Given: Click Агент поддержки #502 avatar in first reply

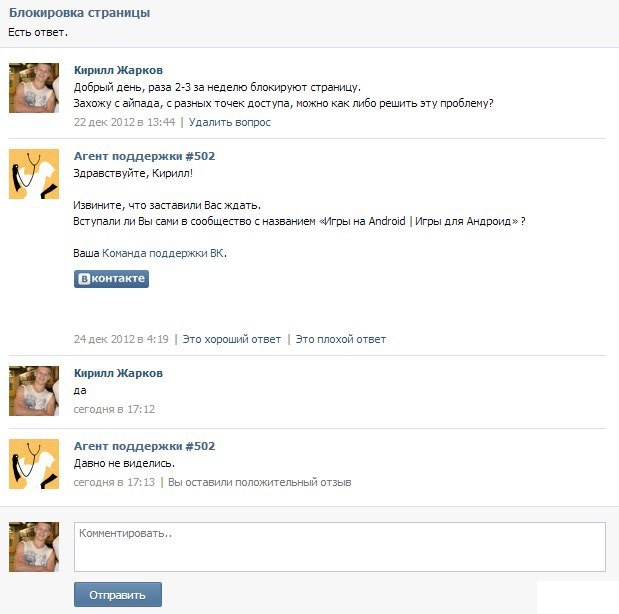Looking at the screenshot, I should coord(34,174).
